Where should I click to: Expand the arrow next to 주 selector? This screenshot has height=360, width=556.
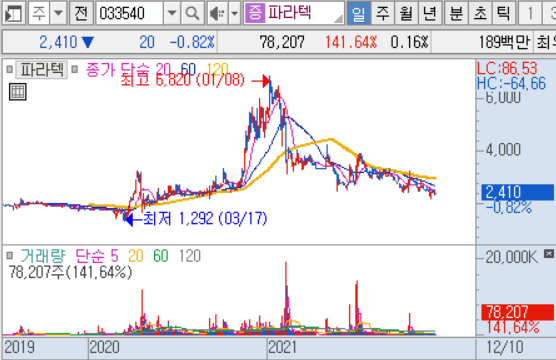pyautogui.click(x=59, y=13)
